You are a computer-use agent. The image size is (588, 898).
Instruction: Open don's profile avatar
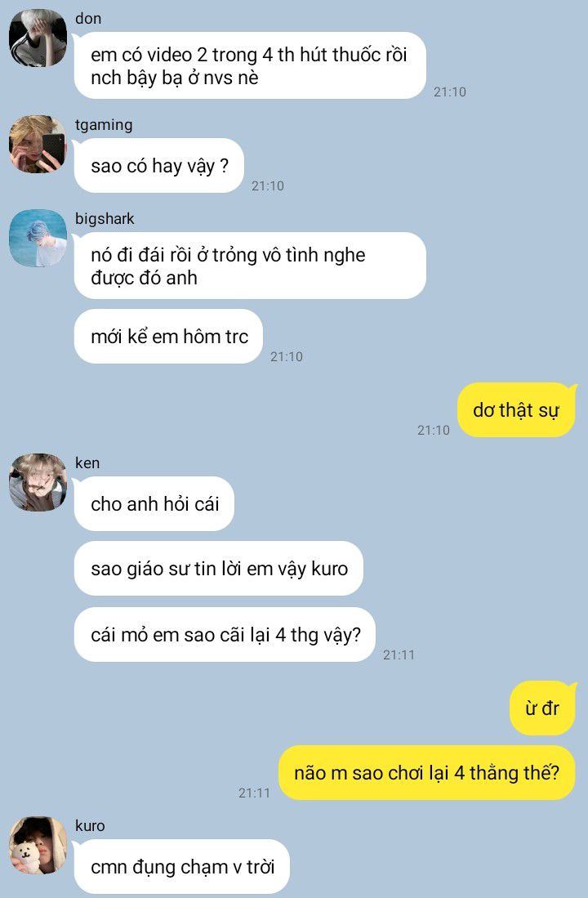(x=38, y=38)
